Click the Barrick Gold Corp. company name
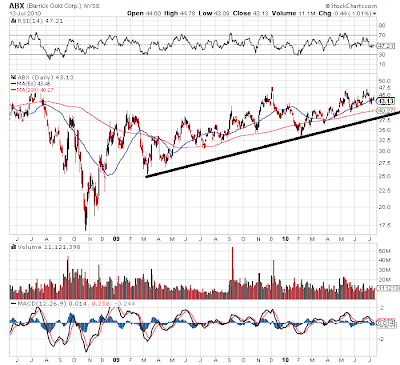This screenshot has height=365, width=400. pyautogui.click(x=53, y=6)
